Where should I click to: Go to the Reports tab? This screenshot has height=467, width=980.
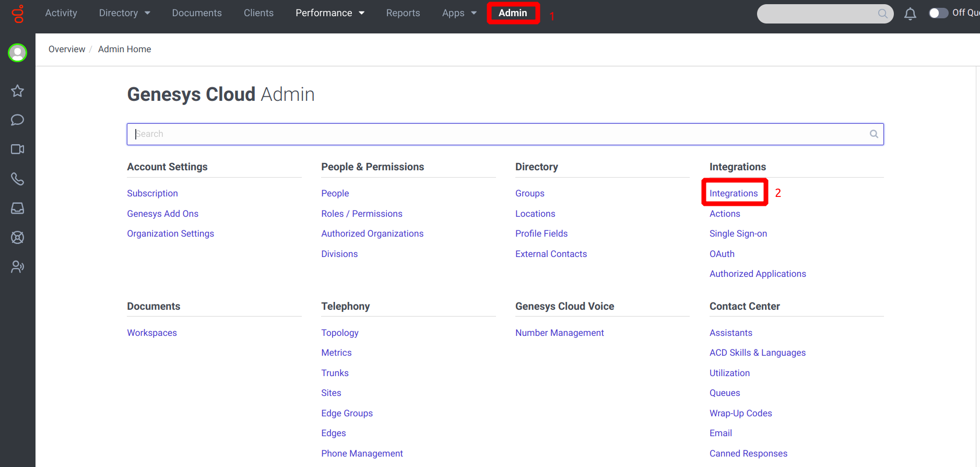(x=403, y=13)
